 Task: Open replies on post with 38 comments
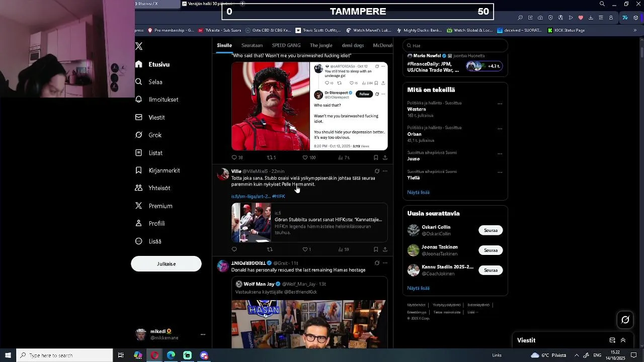click(237, 157)
